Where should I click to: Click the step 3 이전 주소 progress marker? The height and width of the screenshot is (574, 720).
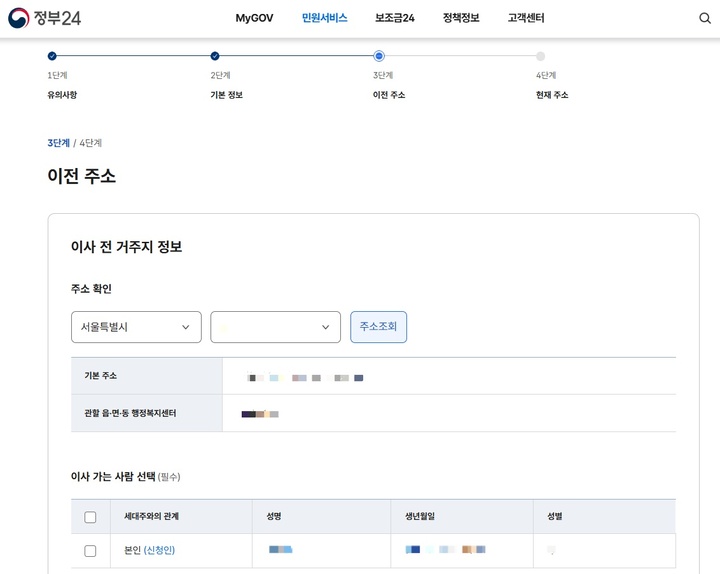pos(379,56)
